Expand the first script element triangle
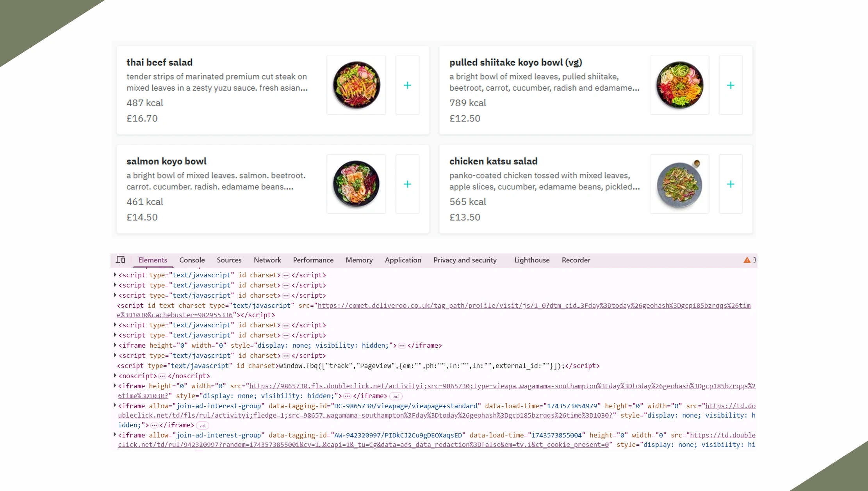The width and height of the screenshot is (868, 491). tap(115, 275)
